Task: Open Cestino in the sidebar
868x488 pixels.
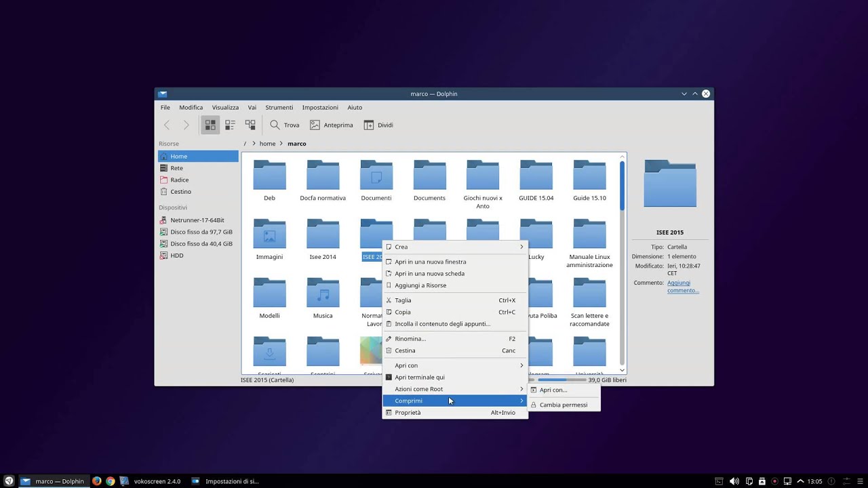Action: coord(180,192)
